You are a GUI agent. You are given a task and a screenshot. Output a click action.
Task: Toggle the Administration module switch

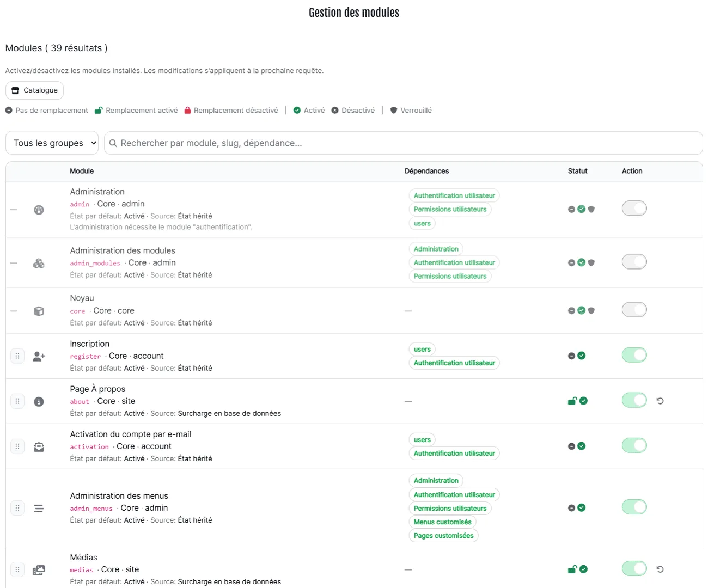pos(634,209)
